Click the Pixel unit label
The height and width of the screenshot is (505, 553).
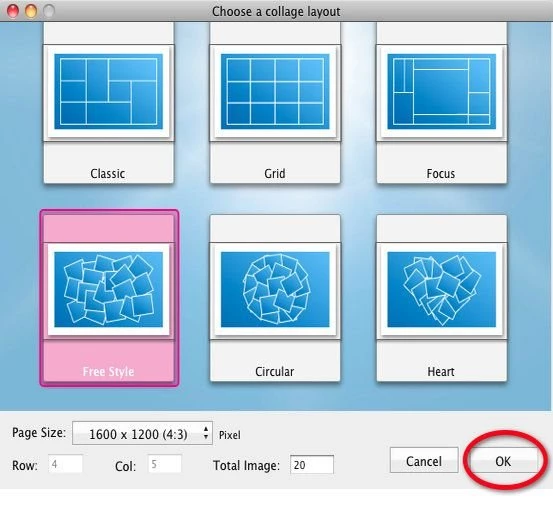(x=230, y=435)
